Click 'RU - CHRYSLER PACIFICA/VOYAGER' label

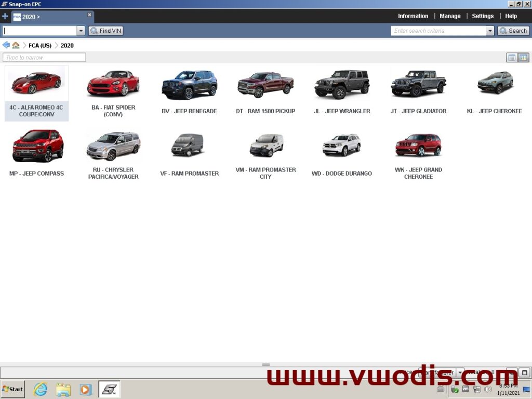point(113,173)
